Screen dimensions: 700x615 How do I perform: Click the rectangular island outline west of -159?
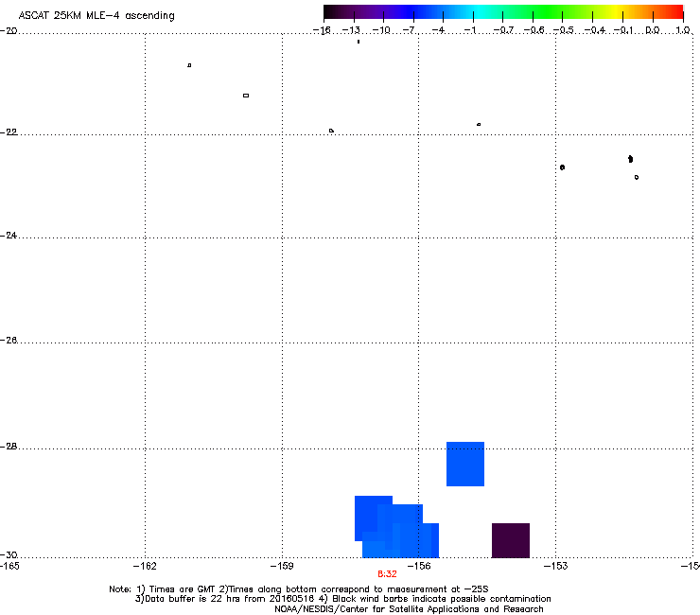[x=246, y=96]
